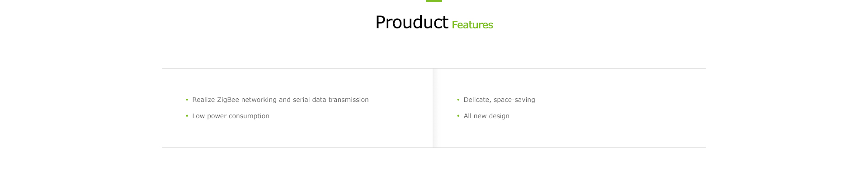
Task: Click the All new design feature text
Action: [x=486, y=116]
